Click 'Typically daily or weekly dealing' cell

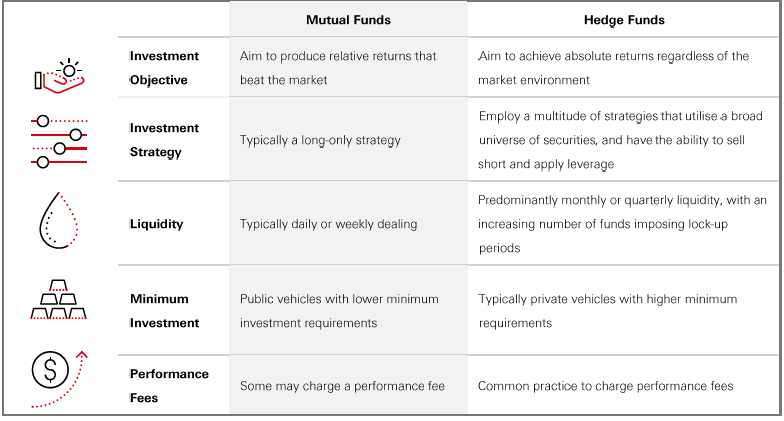coord(328,224)
